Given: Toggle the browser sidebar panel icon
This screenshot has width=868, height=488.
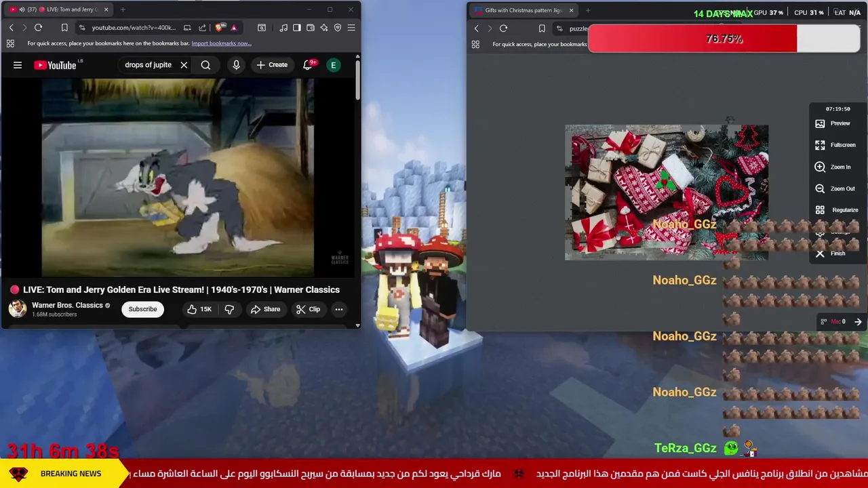Looking at the screenshot, I should click(297, 28).
